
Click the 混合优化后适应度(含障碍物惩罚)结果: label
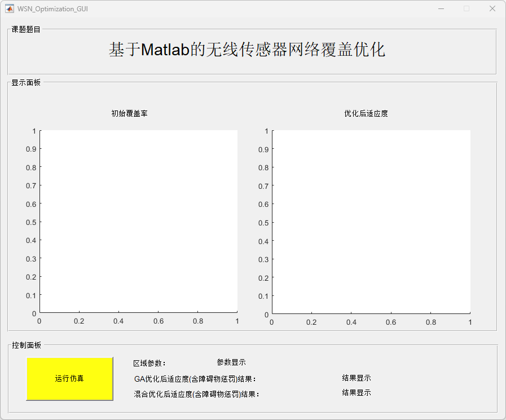196,394
